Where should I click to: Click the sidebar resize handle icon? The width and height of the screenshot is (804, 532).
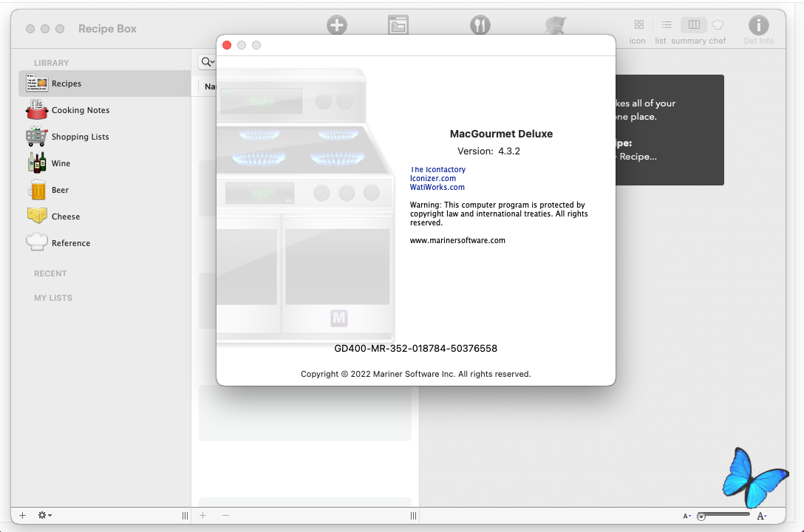point(185,516)
